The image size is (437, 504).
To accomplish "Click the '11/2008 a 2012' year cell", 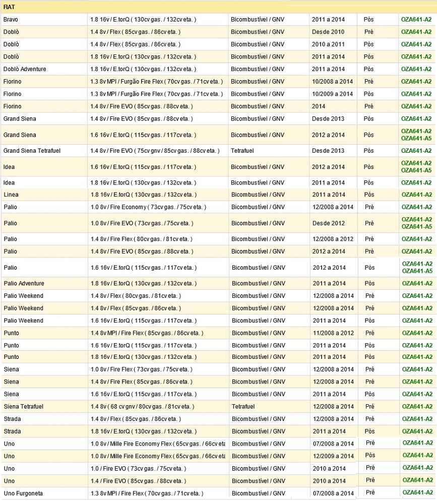I will [333, 333].
